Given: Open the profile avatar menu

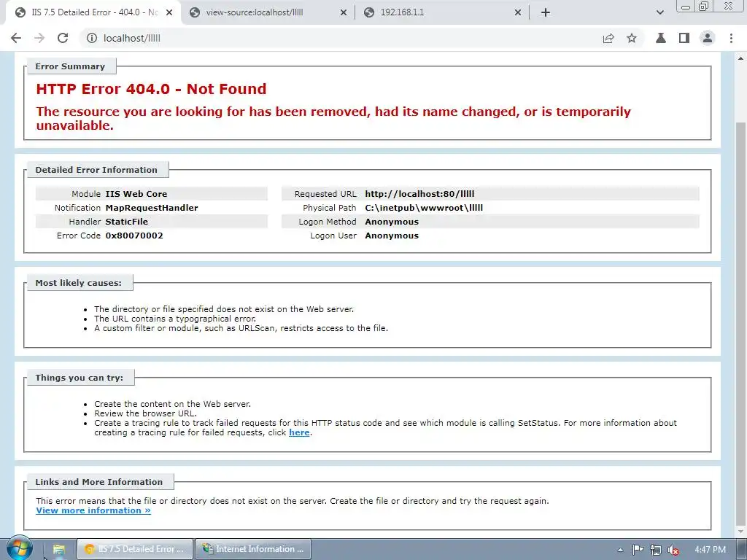Looking at the screenshot, I should point(708,38).
